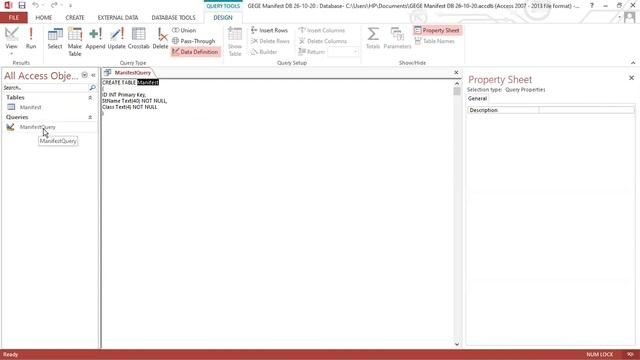
Task: Click Insert Rows in Query Setup
Action: (269, 30)
